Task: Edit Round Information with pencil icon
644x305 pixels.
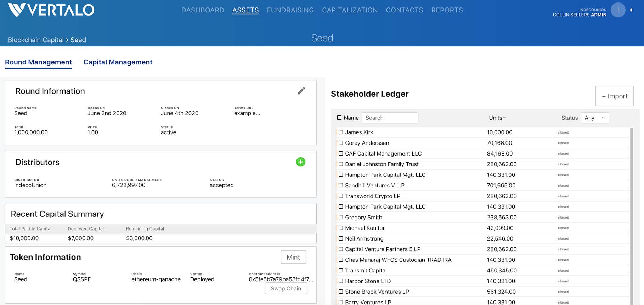Action: (301, 91)
